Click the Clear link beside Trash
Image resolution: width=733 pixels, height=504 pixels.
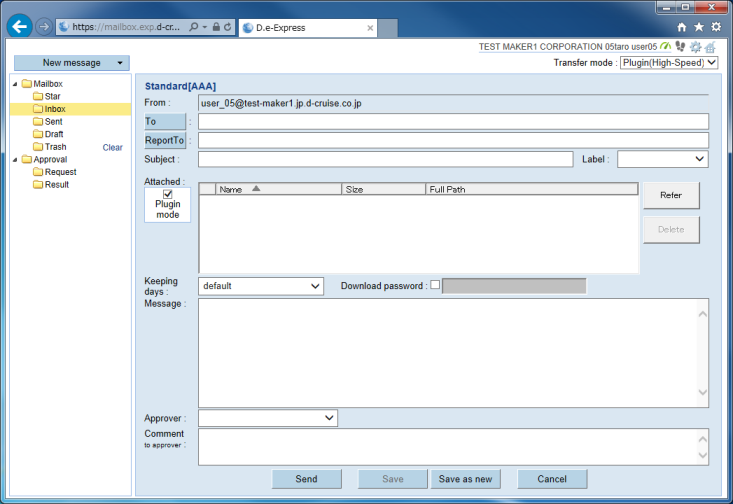tap(113, 147)
